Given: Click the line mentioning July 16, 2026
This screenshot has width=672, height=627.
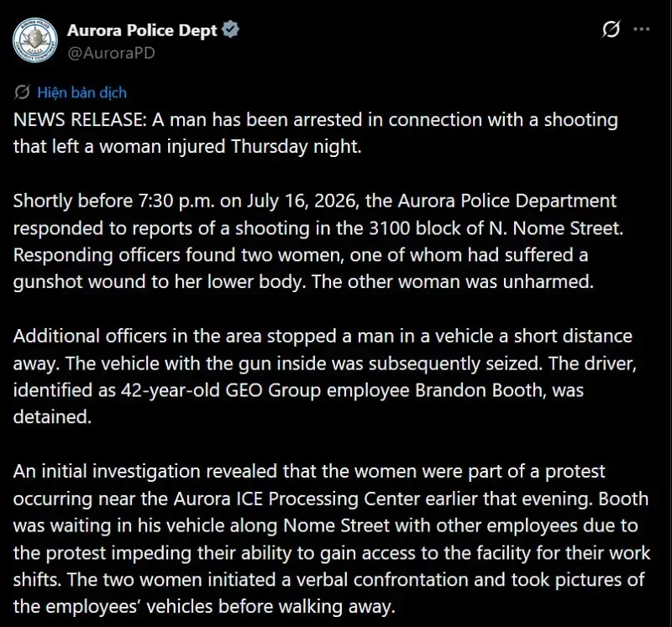Looking at the screenshot, I should [x=315, y=201].
